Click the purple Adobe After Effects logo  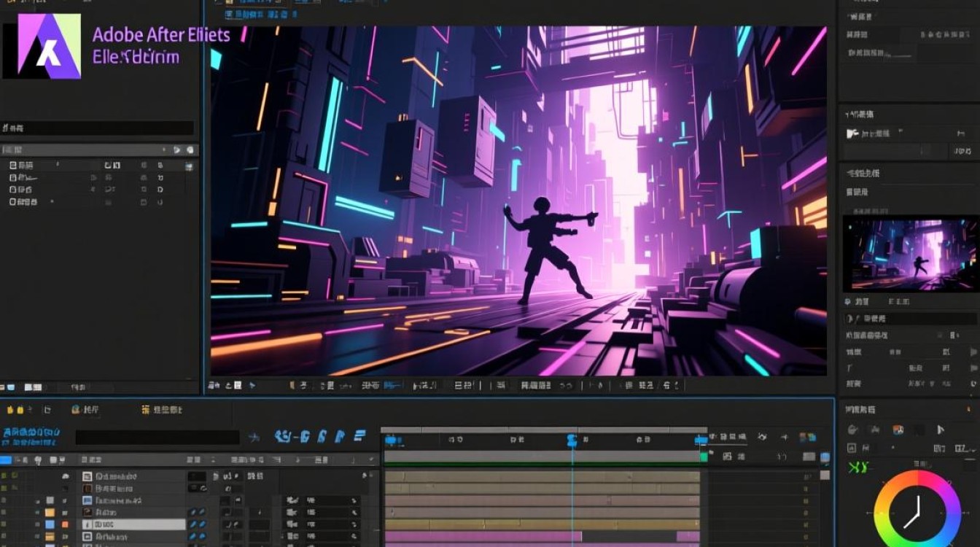point(49,46)
